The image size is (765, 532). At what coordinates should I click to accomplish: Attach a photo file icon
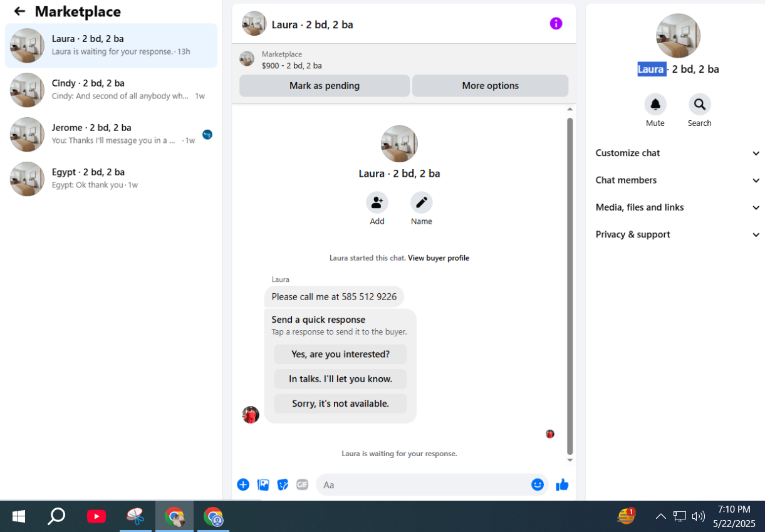click(x=263, y=484)
